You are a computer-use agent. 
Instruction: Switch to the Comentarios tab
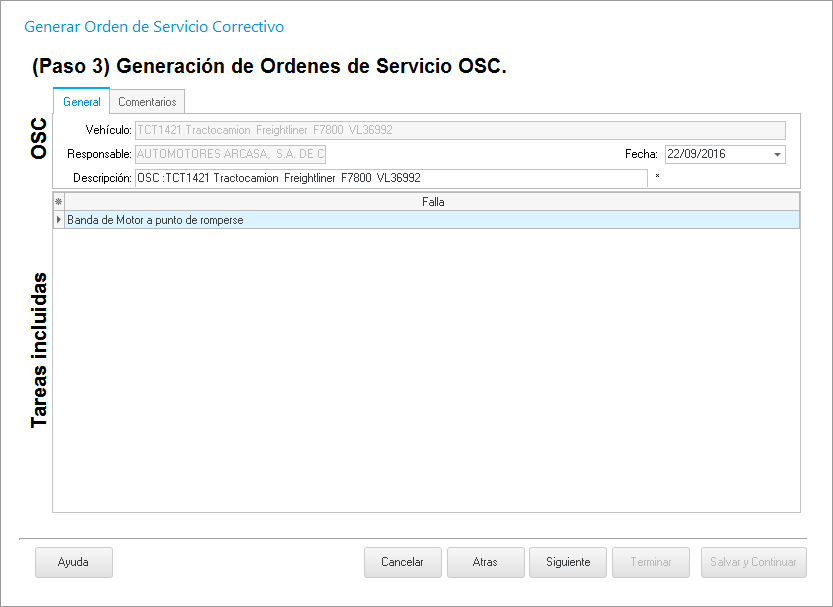pos(147,102)
